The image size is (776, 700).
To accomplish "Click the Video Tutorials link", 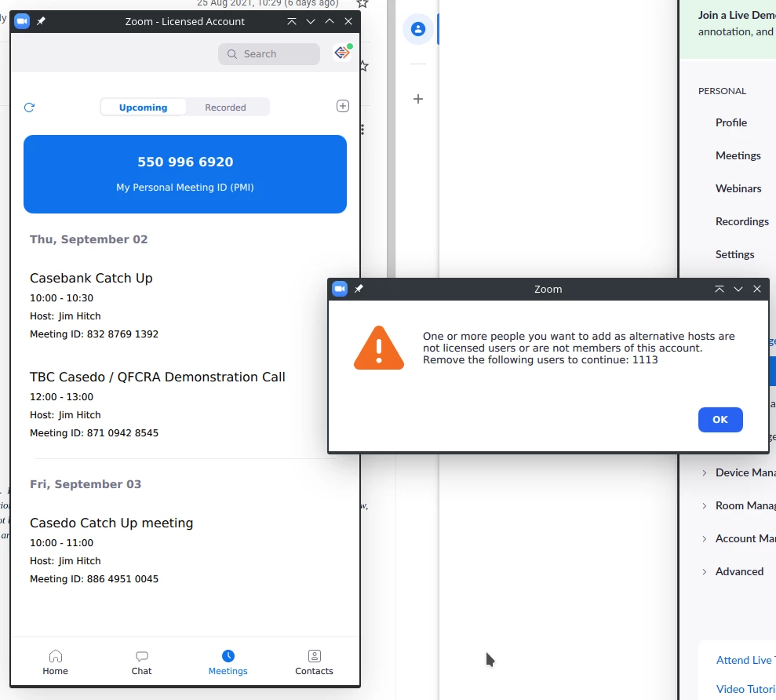I will pyautogui.click(x=746, y=689).
